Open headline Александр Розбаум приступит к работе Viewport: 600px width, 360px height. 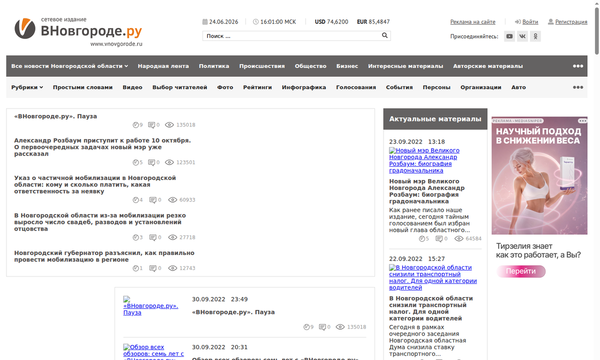point(102,147)
